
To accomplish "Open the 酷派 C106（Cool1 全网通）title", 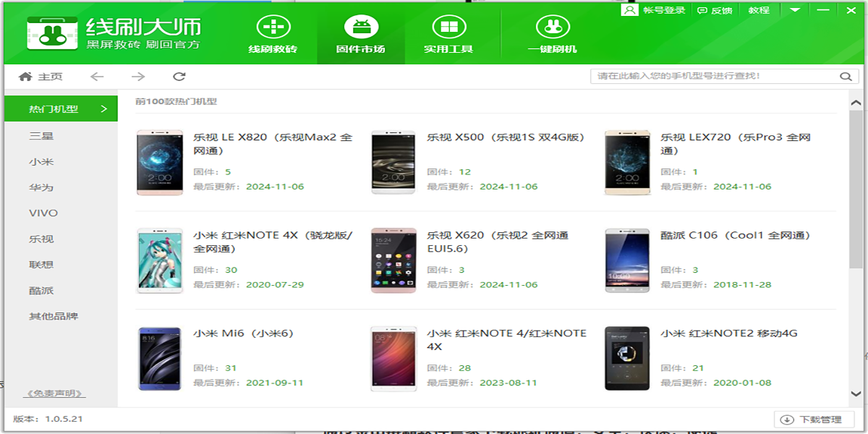I will click(x=736, y=236).
